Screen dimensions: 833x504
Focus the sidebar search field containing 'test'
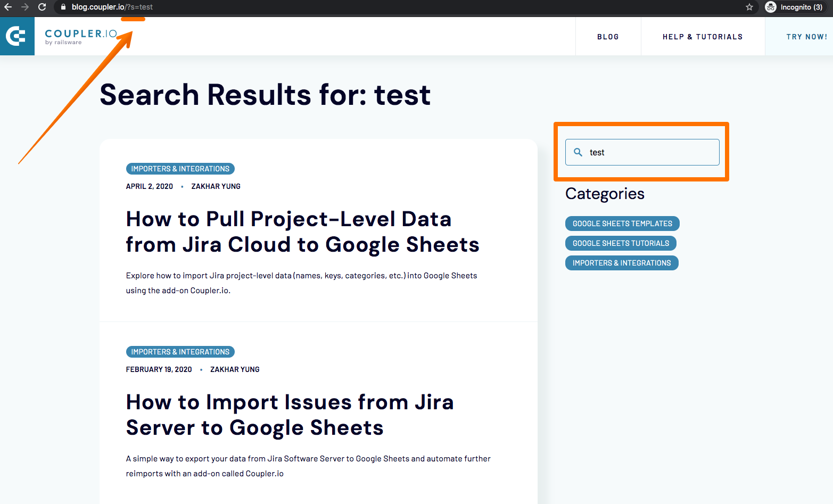642,152
